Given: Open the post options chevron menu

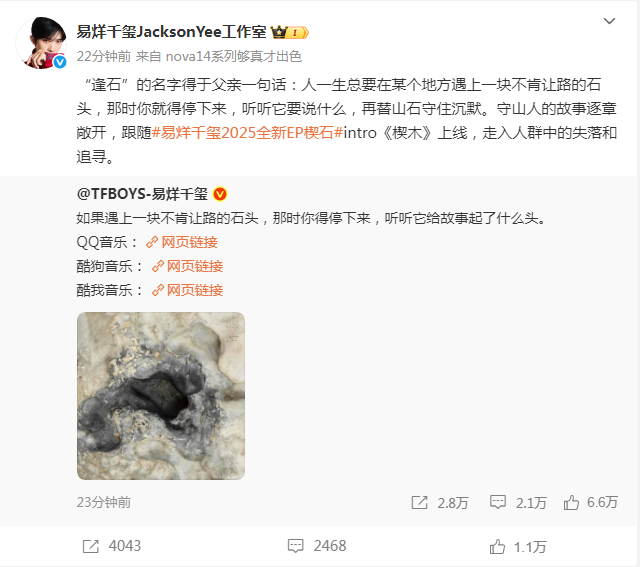Looking at the screenshot, I should pos(609,21).
